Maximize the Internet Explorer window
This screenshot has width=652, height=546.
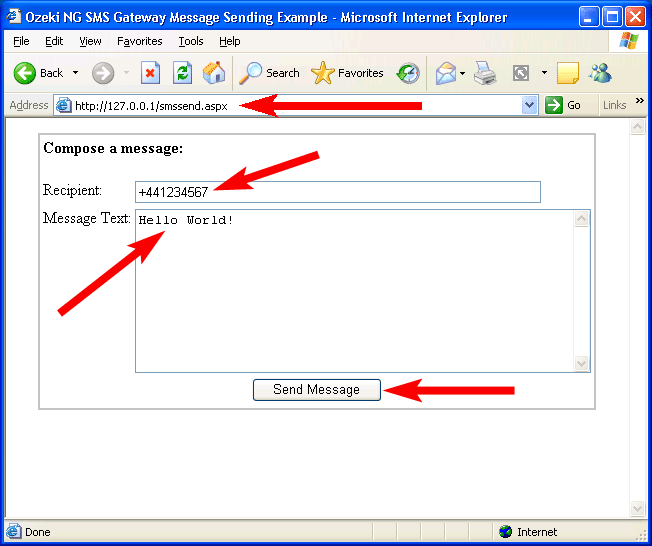(x=612, y=17)
